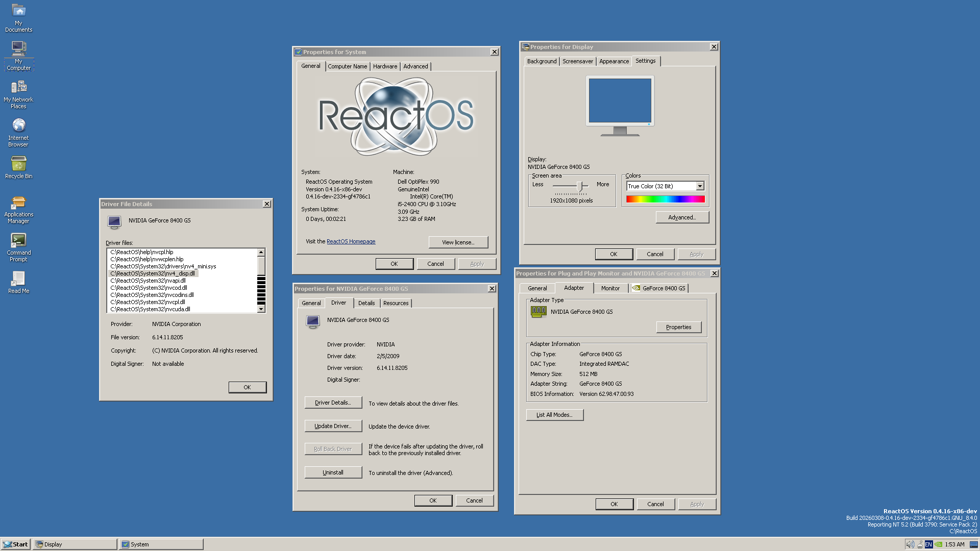The height and width of the screenshot is (551, 980).
Task: Expand the True Color (32 Bit) dropdown
Action: 700,186
